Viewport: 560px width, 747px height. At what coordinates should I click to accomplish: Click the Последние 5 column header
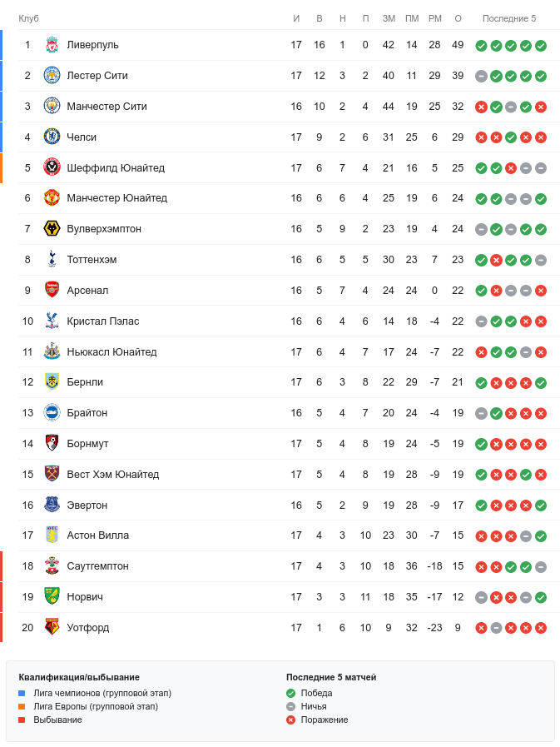click(509, 18)
